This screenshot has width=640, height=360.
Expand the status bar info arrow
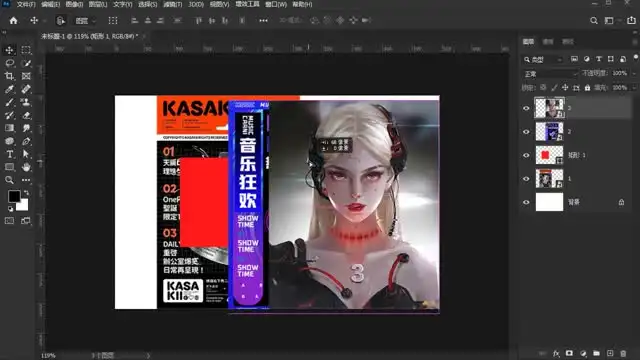[148, 356]
